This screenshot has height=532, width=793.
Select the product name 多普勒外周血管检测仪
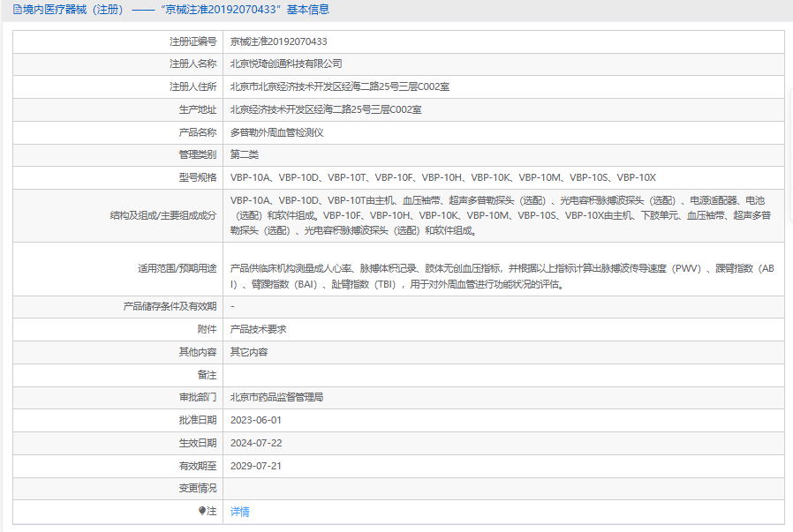coord(277,132)
